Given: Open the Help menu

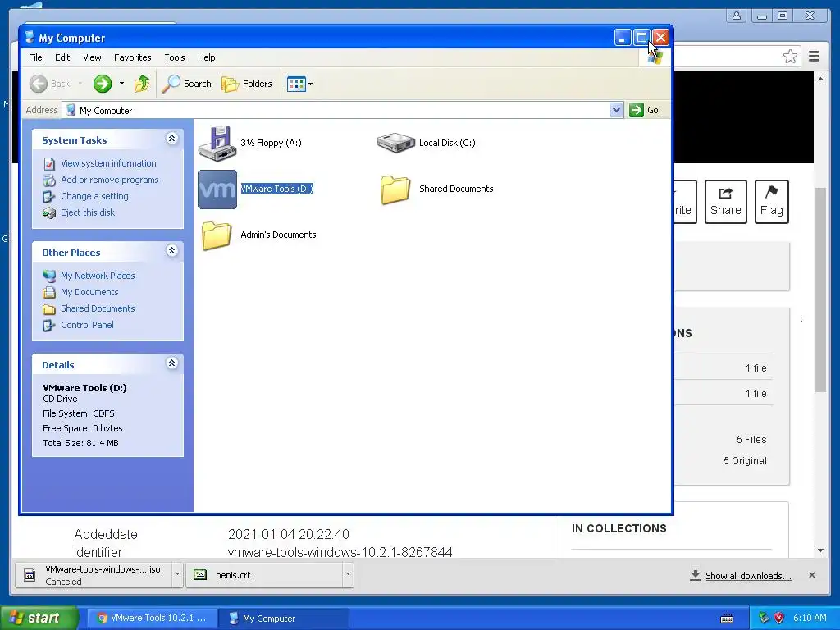Looking at the screenshot, I should pyautogui.click(x=206, y=57).
